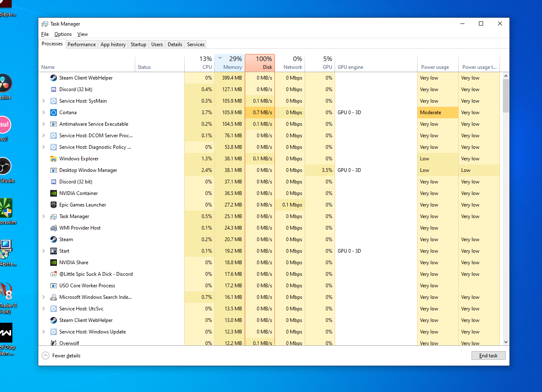
Task: Expand the Cortana process group
Action: 44,113
